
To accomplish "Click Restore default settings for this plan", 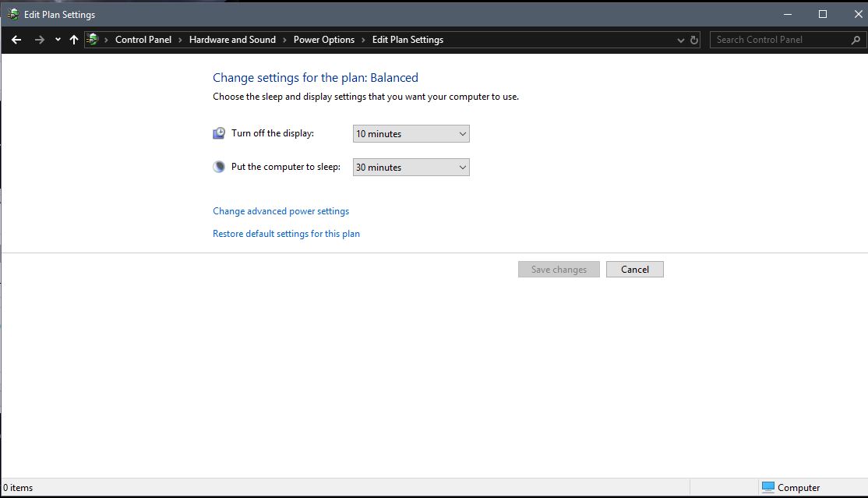I will click(286, 233).
